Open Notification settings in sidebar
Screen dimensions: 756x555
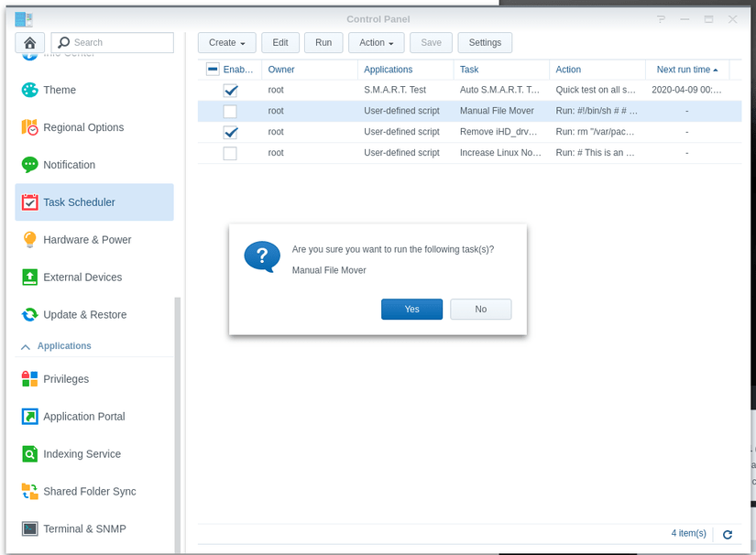pos(94,165)
